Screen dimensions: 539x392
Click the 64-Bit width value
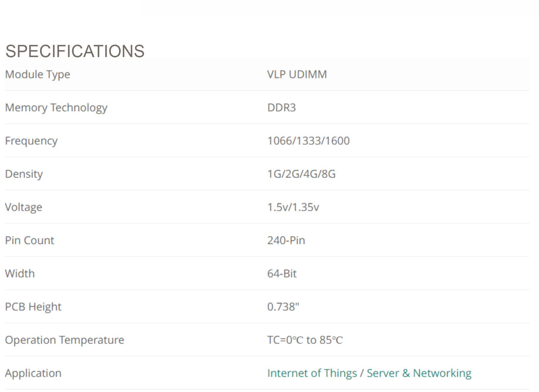tap(282, 274)
